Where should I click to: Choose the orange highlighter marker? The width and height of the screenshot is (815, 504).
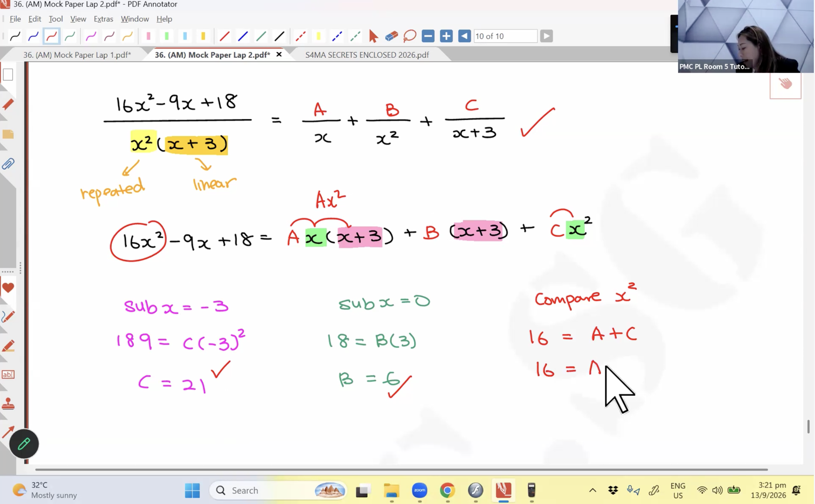(203, 36)
